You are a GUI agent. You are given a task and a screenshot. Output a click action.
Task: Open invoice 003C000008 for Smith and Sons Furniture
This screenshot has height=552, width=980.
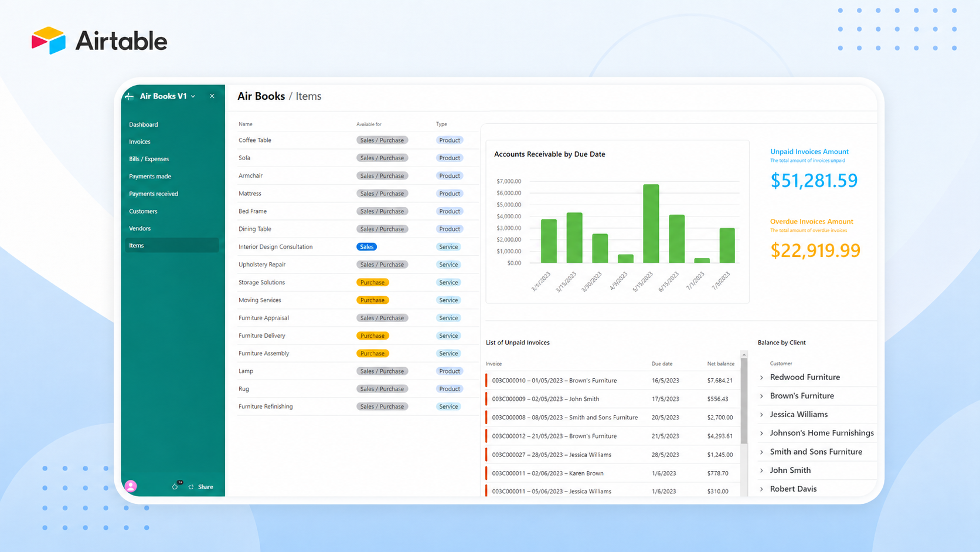(565, 418)
